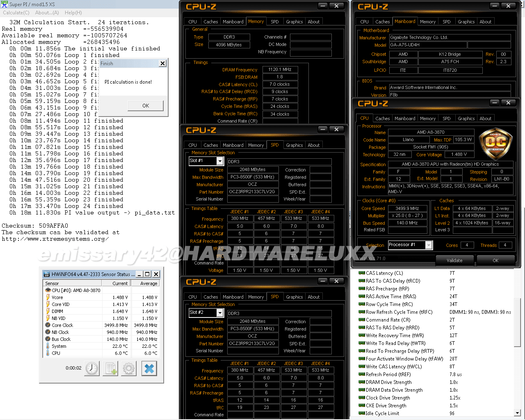Click the memory icon beside Row Cycle Time (tRC)

362,304
